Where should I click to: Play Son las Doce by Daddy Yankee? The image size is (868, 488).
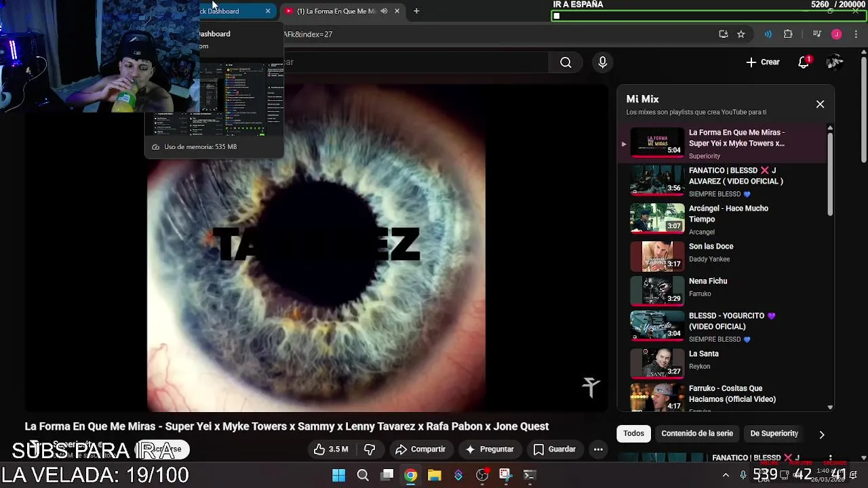point(722,256)
